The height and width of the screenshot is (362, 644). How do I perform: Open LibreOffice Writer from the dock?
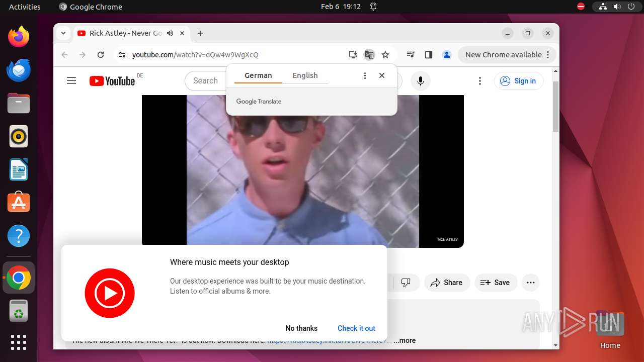(x=19, y=169)
